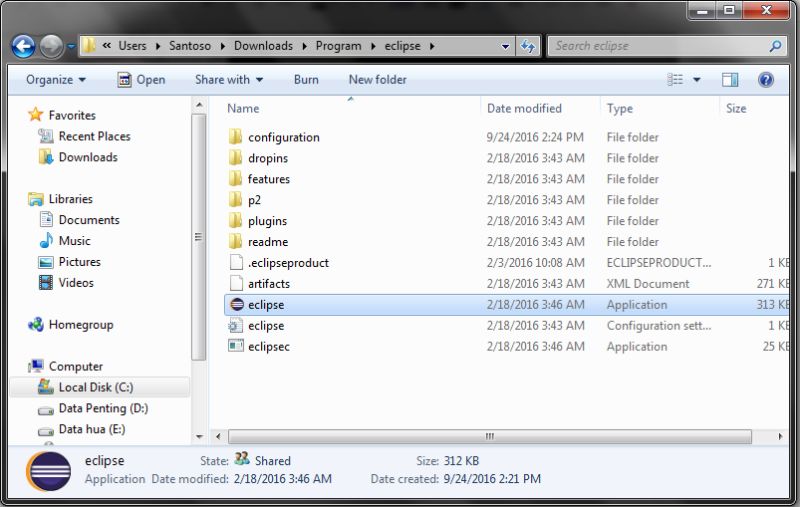Image resolution: width=800 pixels, height=507 pixels.
Task: Open Recent Places in Favorites
Action: point(94,136)
